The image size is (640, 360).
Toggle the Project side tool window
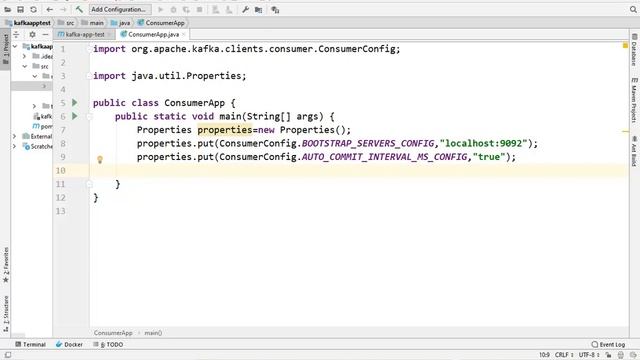point(5,49)
